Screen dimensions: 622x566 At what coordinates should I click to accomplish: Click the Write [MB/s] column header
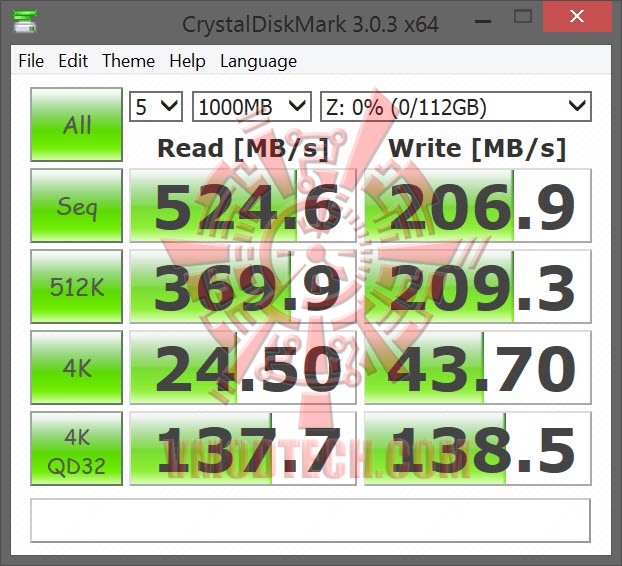point(477,149)
